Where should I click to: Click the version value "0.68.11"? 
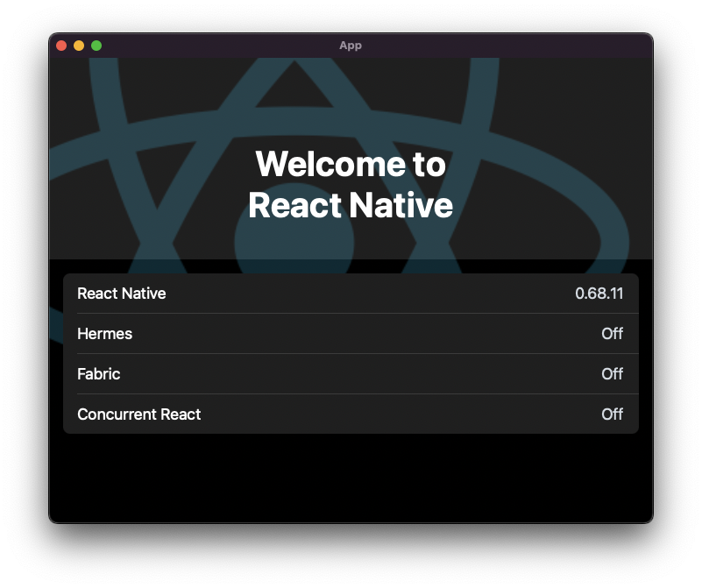599,294
